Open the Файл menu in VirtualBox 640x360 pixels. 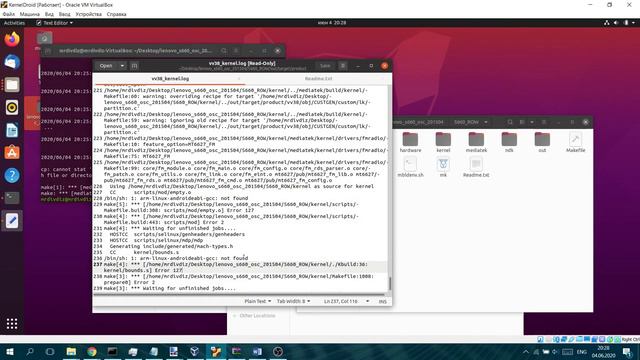click(9, 14)
